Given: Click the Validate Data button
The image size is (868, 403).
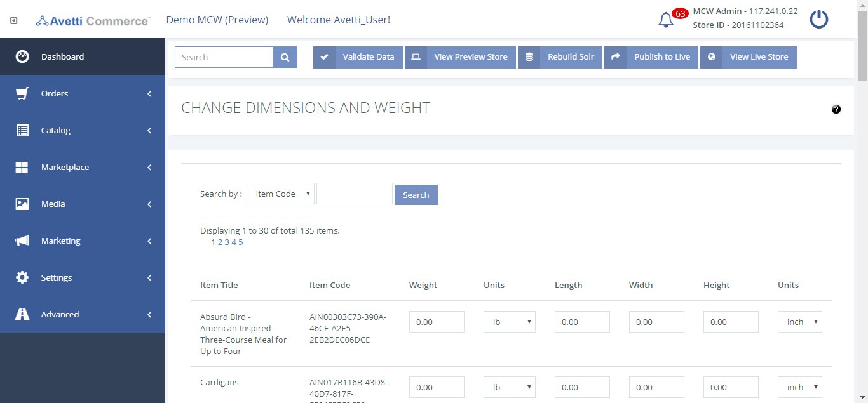Looking at the screenshot, I should pyautogui.click(x=358, y=57).
